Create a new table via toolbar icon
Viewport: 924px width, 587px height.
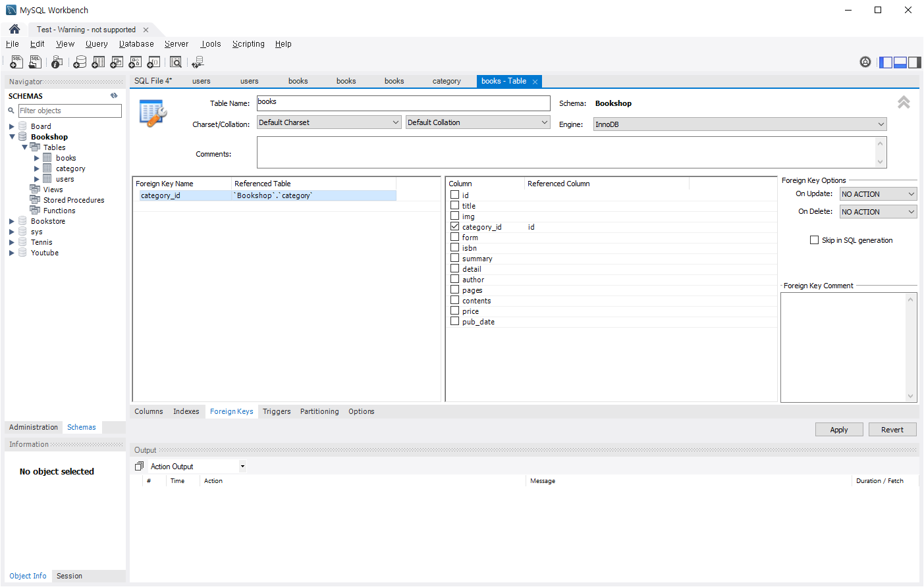tap(98, 62)
